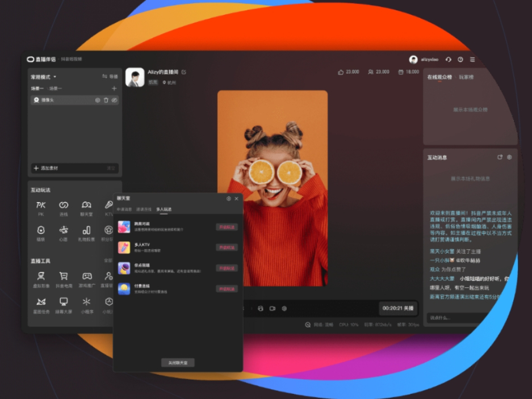Click the 付费连线 thumbnail icon
The image size is (532, 399).
[x=124, y=289]
